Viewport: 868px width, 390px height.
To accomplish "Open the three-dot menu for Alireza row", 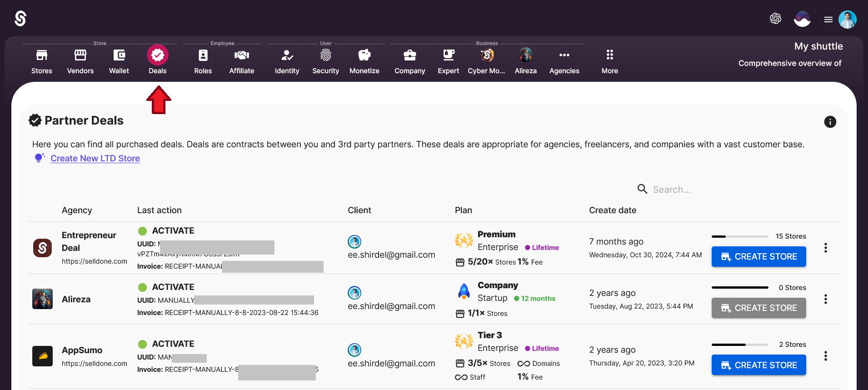I will tap(825, 299).
